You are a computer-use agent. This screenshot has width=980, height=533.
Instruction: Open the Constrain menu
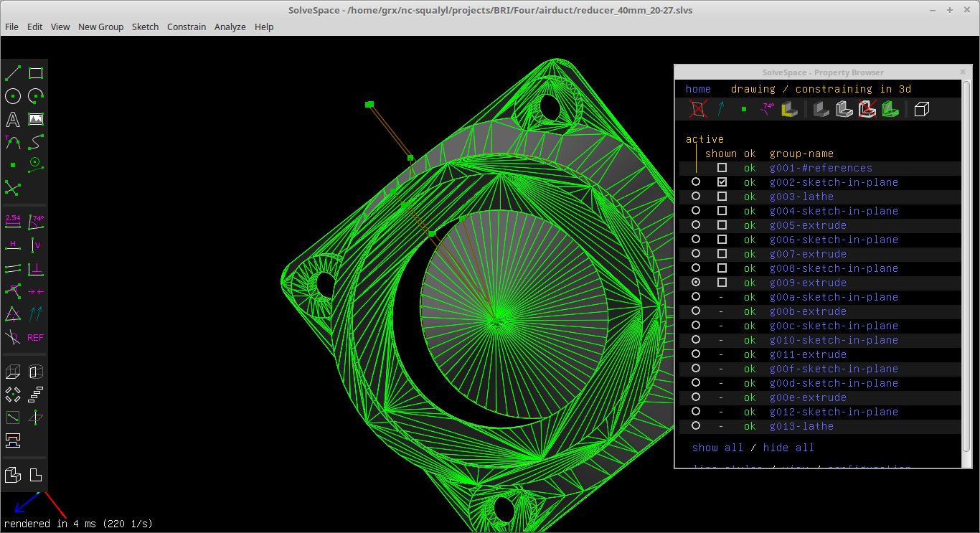tap(187, 27)
